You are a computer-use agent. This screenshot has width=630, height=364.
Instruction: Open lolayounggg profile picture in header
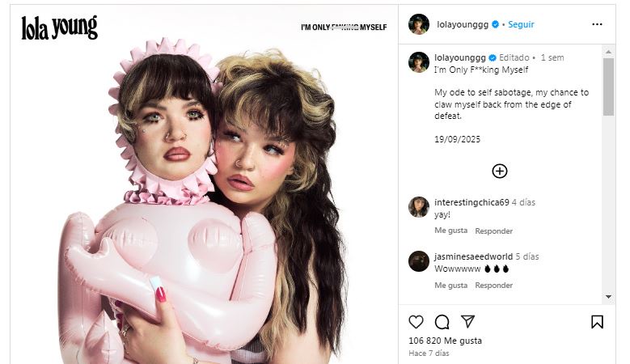(x=418, y=24)
